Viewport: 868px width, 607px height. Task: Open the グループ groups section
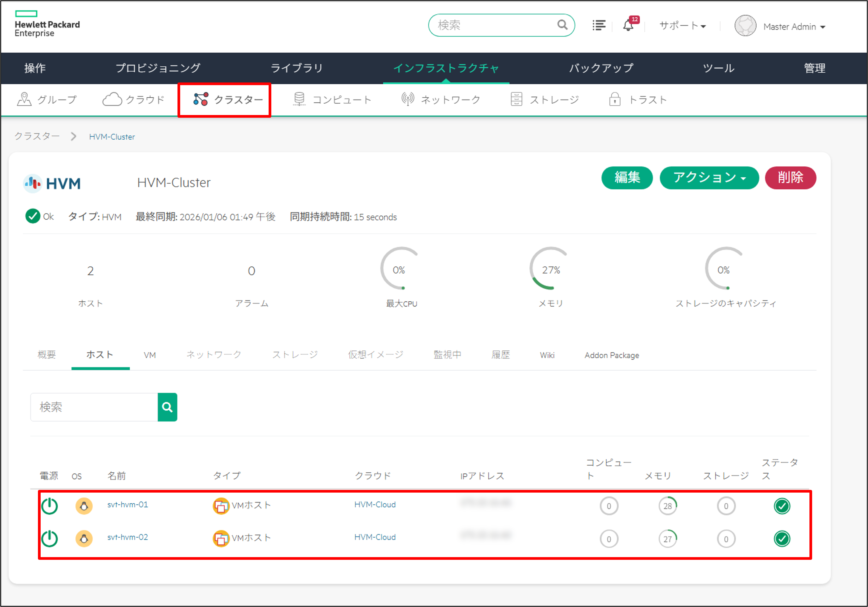pos(47,100)
